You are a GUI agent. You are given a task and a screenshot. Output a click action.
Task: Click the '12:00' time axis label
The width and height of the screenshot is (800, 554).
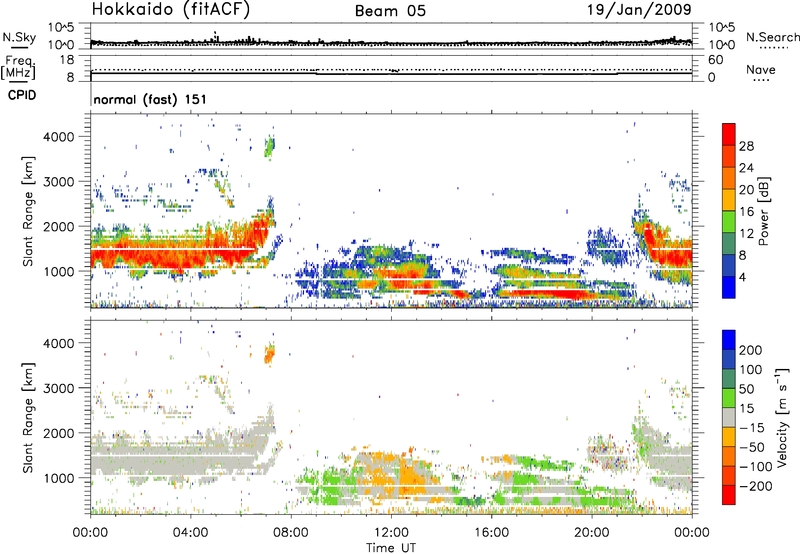click(391, 533)
